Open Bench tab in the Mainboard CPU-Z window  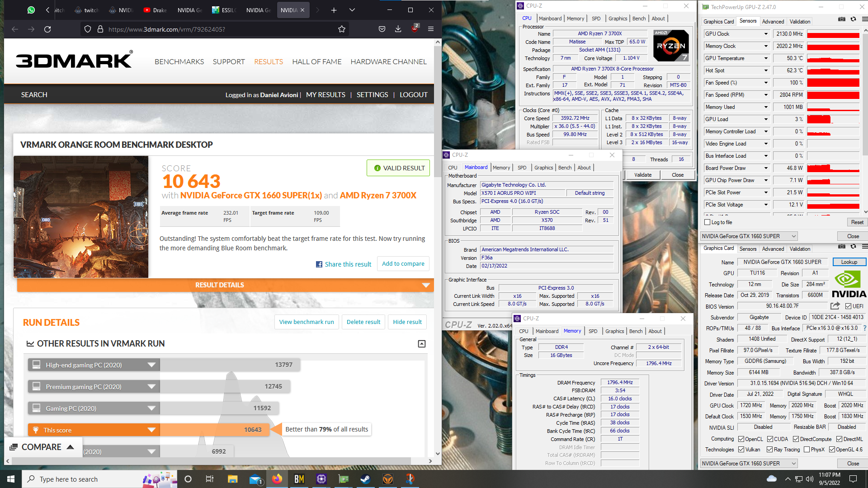565,168
